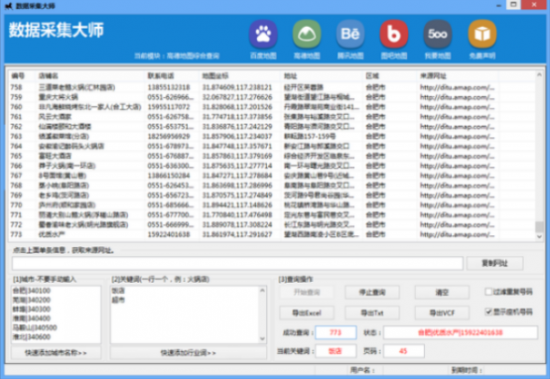Export results with 导出Excel button
550x379 pixels.
(x=307, y=313)
